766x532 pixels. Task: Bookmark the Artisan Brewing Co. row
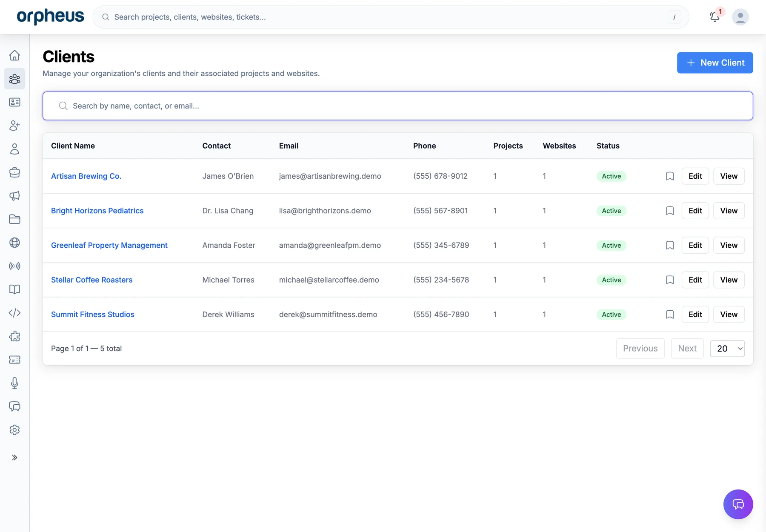(670, 176)
